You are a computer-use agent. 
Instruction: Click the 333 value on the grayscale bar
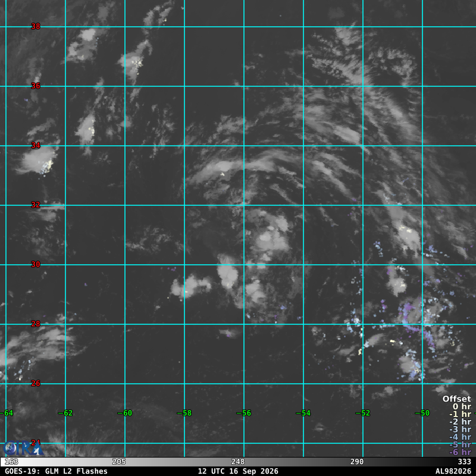point(465,462)
